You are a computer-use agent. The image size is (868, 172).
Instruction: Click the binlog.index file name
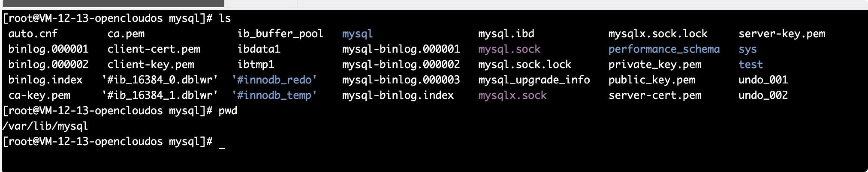pyautogui.click(x=45, y=80)
